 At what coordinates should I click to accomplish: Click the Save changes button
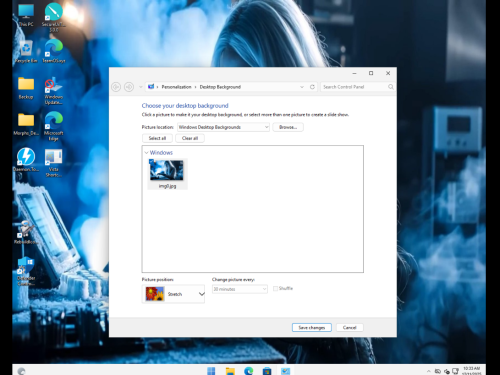(x=312, y=328)
